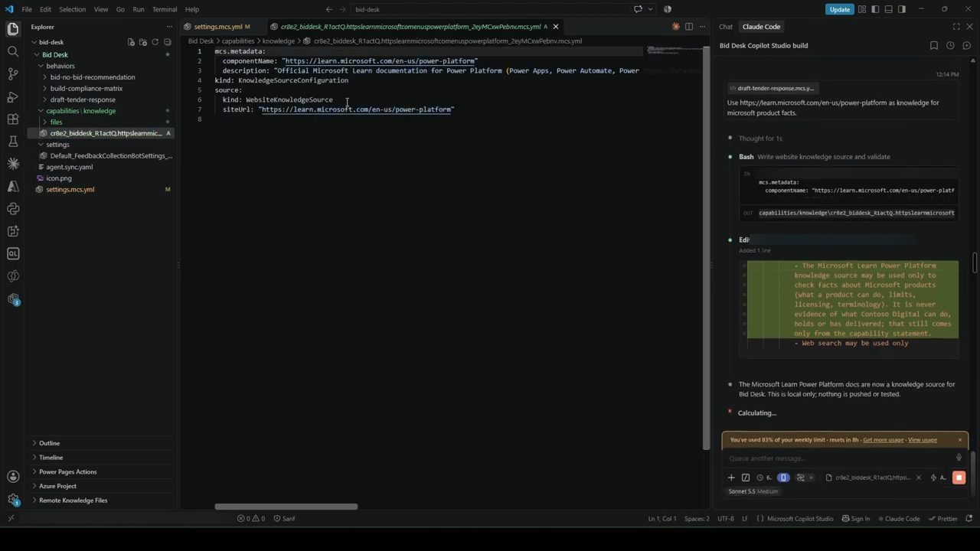Open the Python view in activity bar

[13, 208]
